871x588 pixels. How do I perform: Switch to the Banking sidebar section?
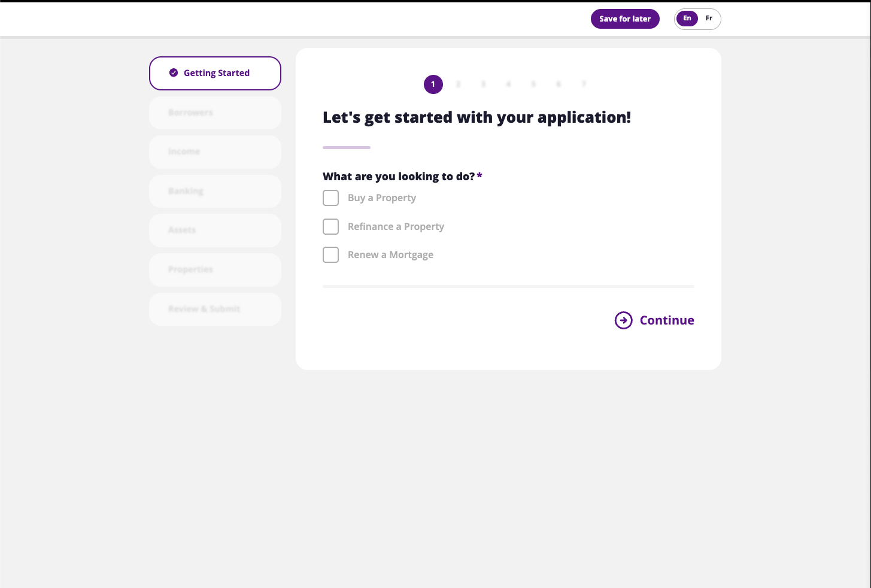[215, 191]
